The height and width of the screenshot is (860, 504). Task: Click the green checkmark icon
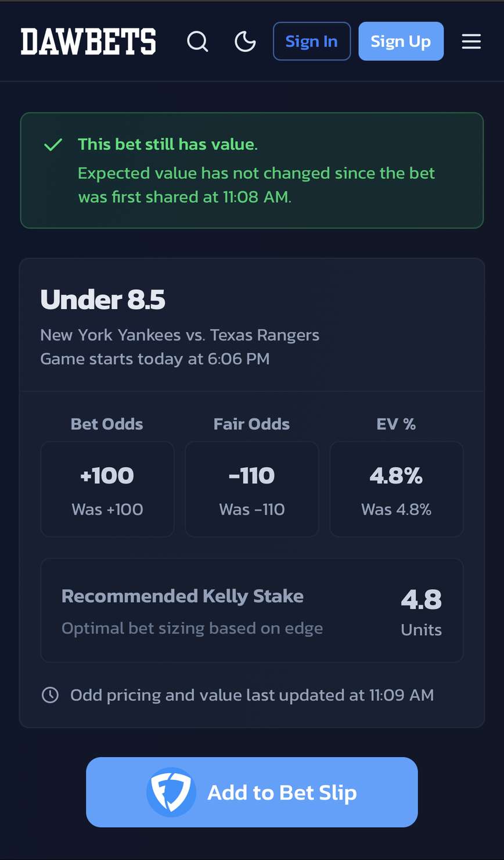tap(53, 145)
